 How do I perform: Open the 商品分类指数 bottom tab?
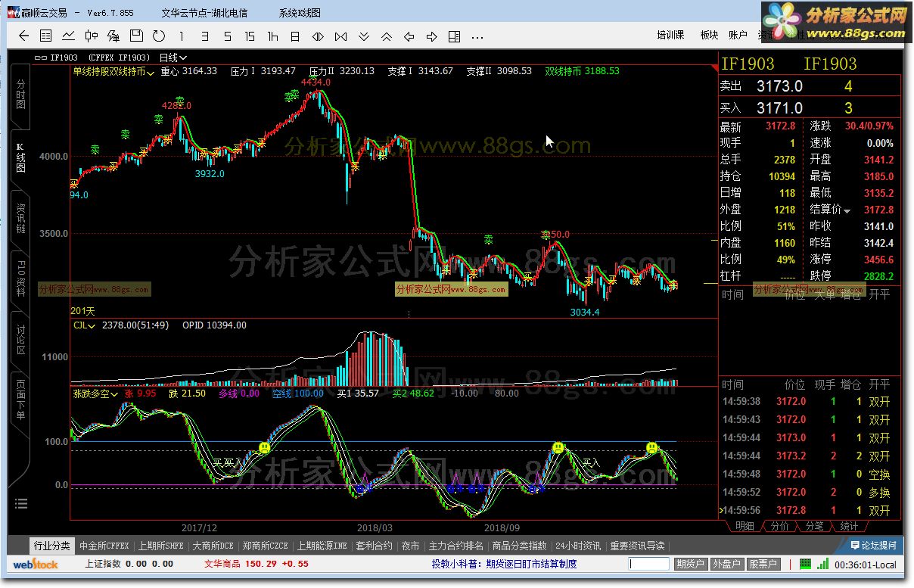[519, 546]
